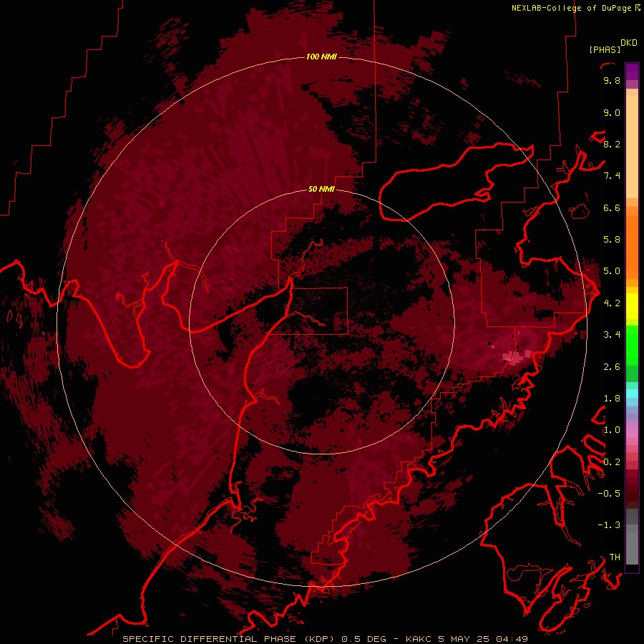
Task: Click the -0.5 scale label
Action: pyautogui.click(x=609, y=494)
